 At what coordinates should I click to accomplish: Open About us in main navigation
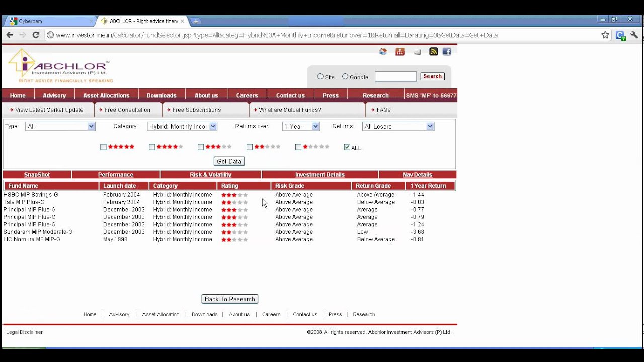tap(206, 95)
